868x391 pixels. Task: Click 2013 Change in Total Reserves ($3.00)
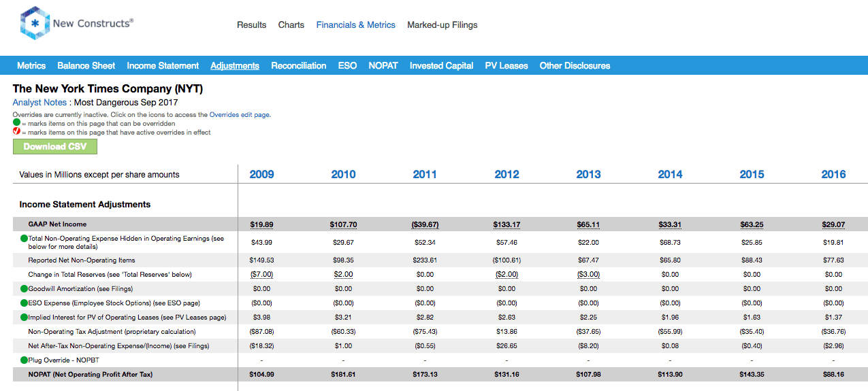589,275
